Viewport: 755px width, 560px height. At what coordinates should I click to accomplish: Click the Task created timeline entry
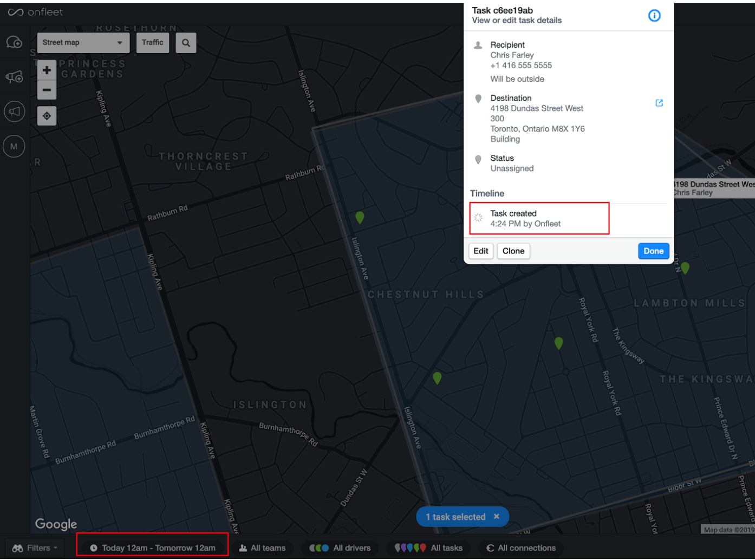539,218
